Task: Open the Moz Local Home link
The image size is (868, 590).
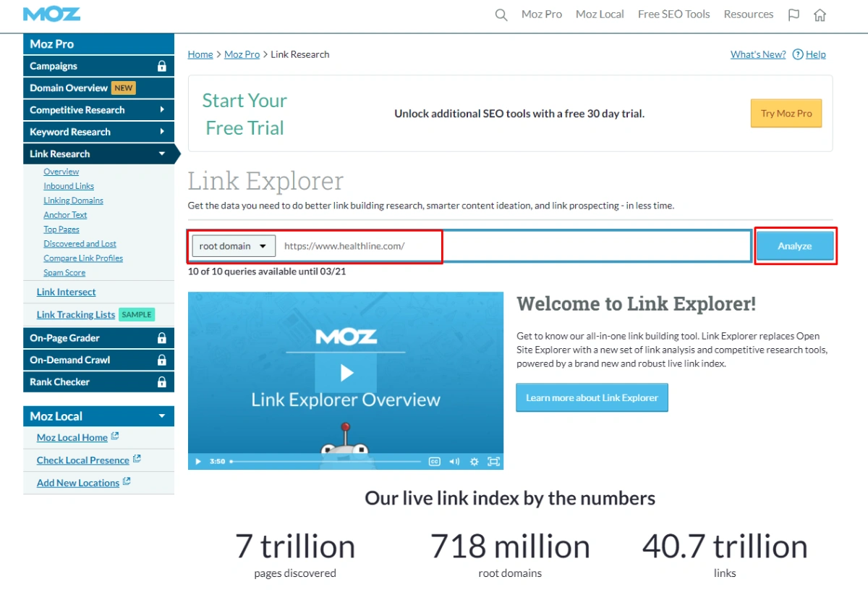Action: [72, 438]
